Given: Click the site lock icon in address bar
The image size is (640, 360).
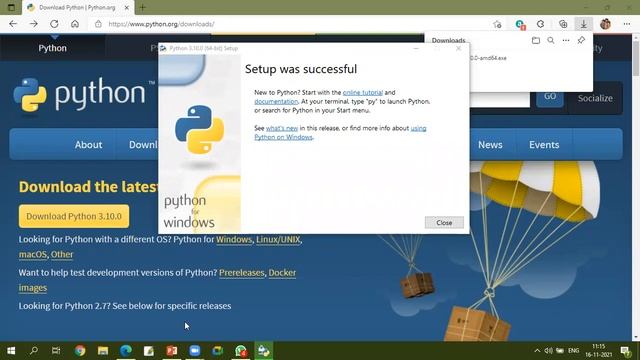Looking at the screenshot, I should point(98,24).
